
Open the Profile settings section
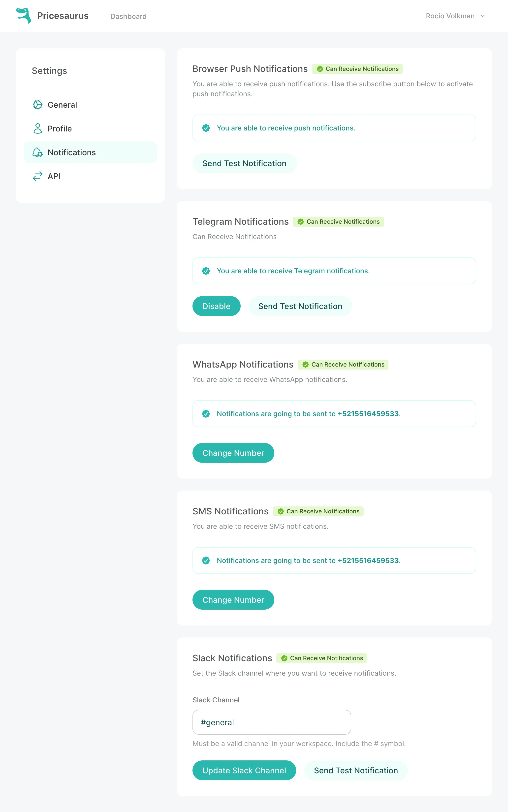tap(60, 129)
